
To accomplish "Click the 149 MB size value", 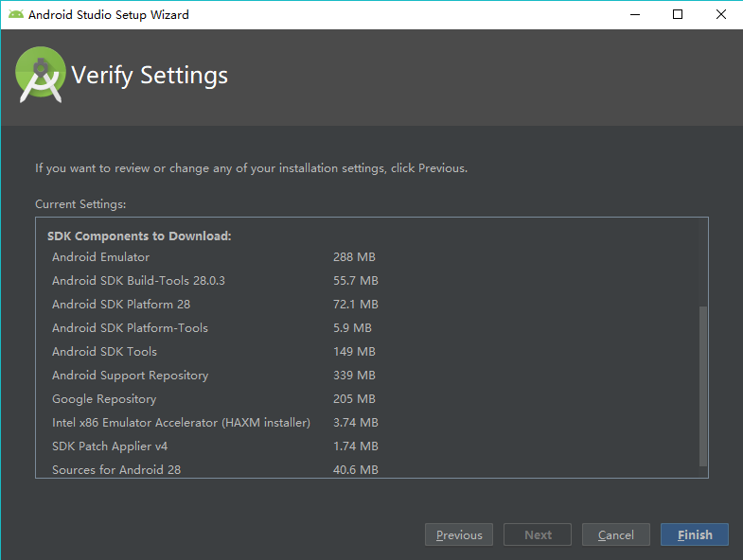I will coord(354,352).
